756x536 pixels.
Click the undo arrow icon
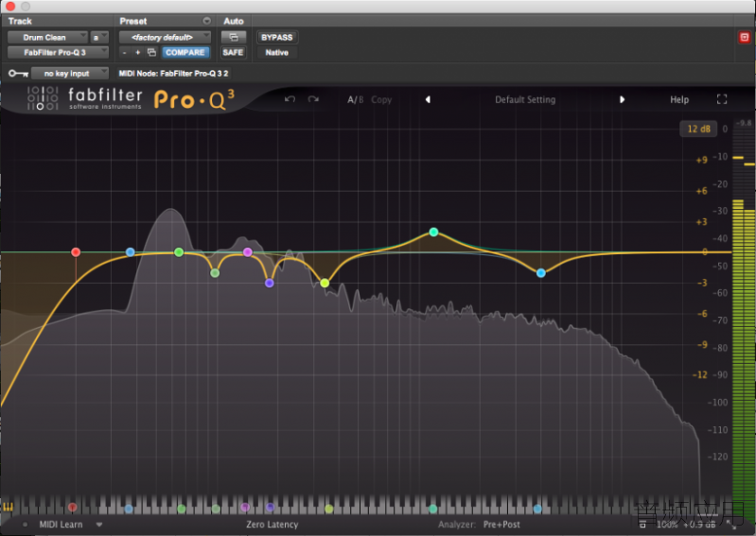(290, 99)
